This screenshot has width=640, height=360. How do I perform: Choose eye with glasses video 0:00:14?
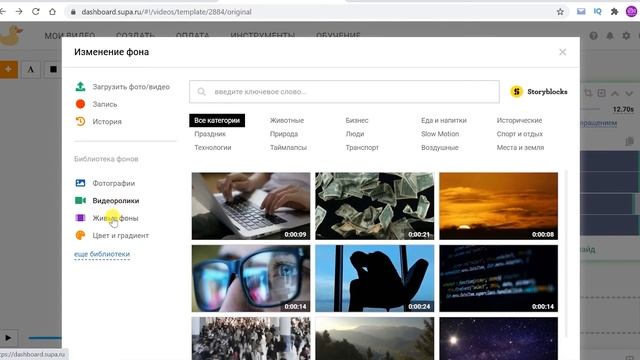[x=251, y=278]
